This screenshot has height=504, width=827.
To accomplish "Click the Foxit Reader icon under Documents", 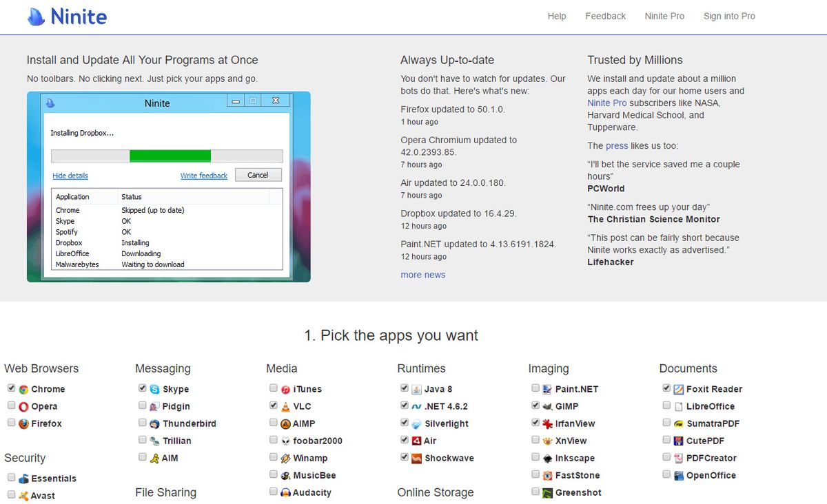I will 679,388.
